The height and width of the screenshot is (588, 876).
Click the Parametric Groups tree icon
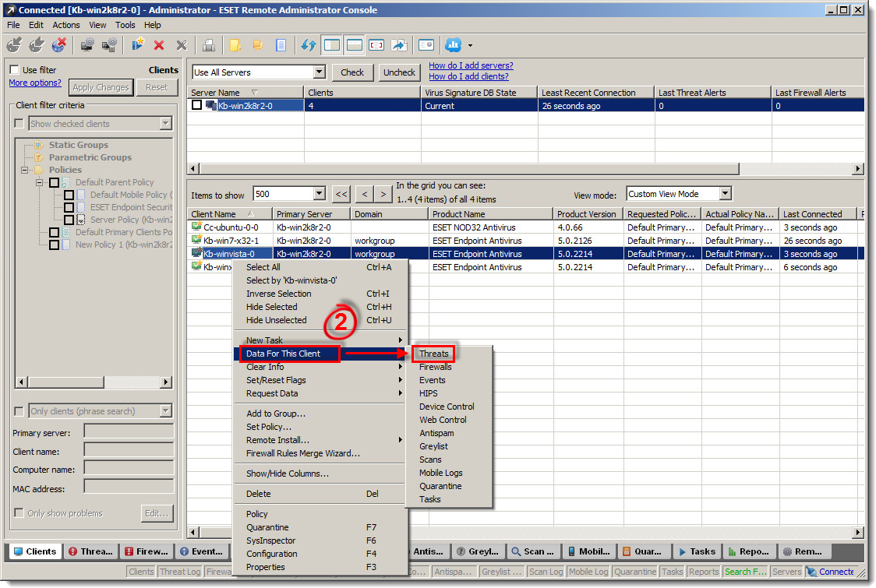[x=39, y=157]
